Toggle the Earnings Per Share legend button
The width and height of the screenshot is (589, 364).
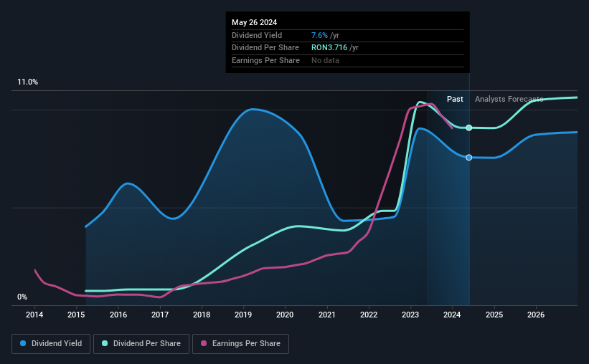click(x=240, y=344)
